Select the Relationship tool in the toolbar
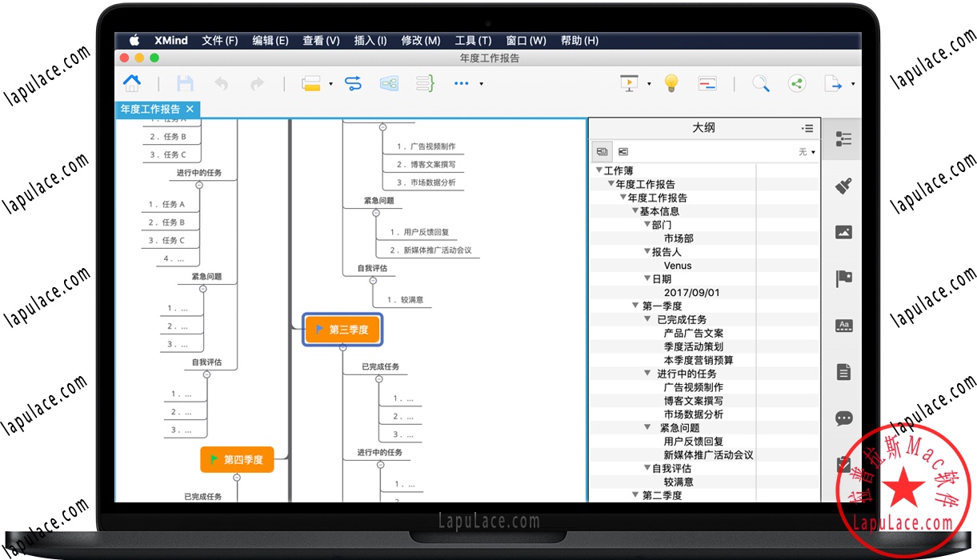The height and width of the screenshot is (560, 977). tap(352, 83)
